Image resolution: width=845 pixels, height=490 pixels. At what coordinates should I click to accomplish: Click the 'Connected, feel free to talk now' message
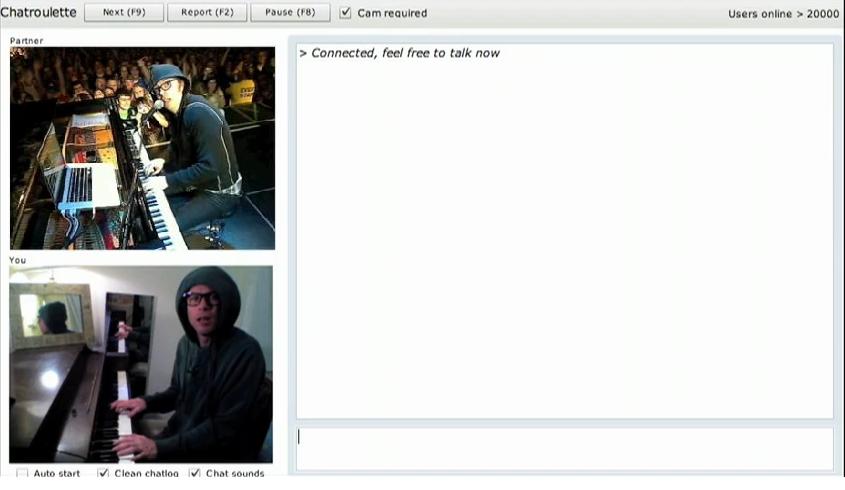(x=399, y=53)
